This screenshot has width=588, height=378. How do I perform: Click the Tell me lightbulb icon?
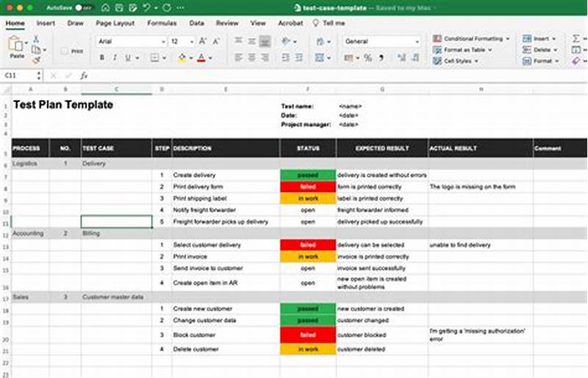click(316, 23)
